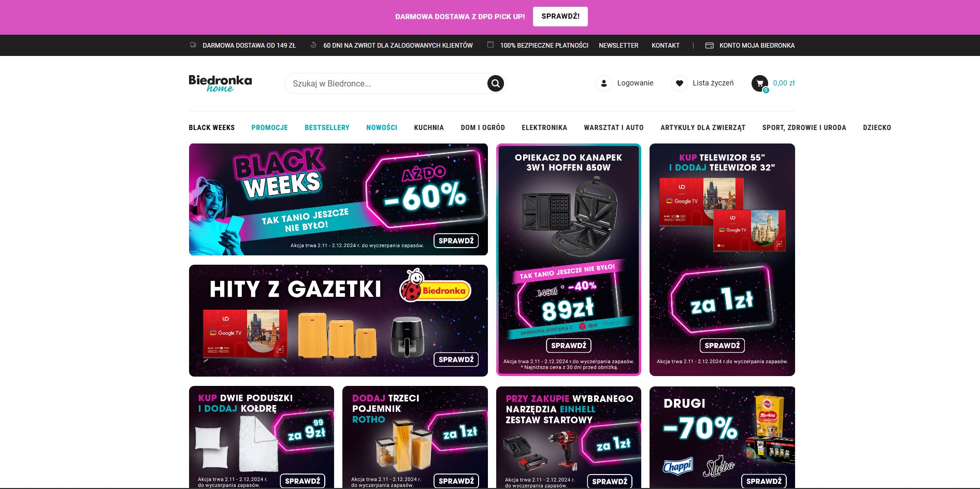Open the Hoffen sandwich maker banner
Viewport: 980px width, 489px height.
point(568,260)
